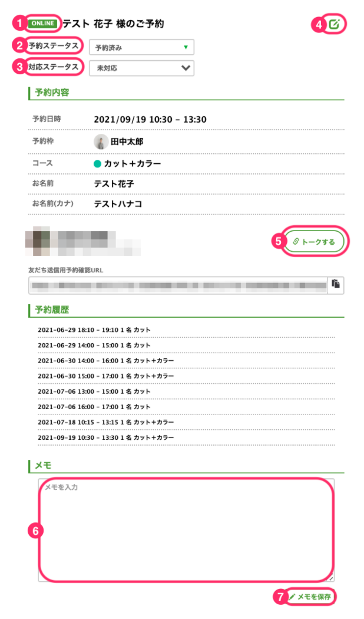Click the edit reservation pencil icon
Screen dimensions: 364x619
(334, 25)
